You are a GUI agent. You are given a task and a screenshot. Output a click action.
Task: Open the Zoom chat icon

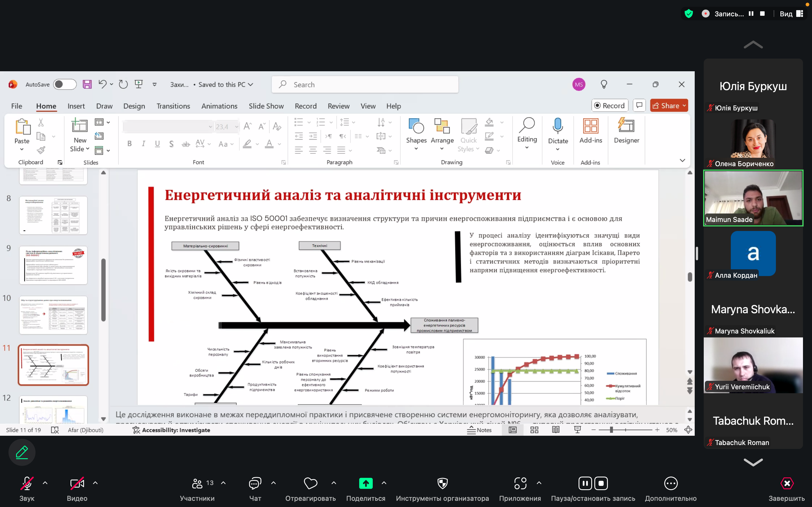(255, 483)
